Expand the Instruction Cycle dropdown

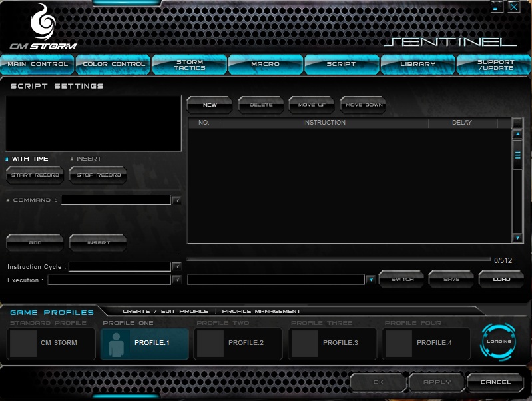tap(176, 266)
